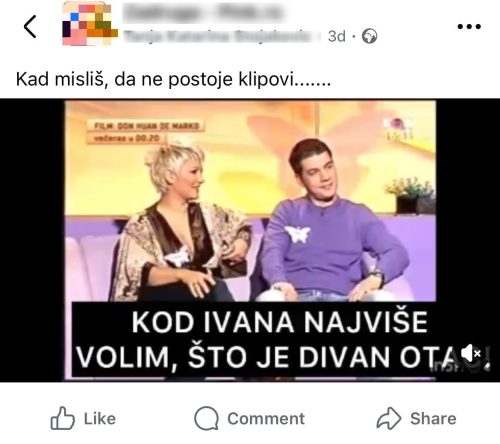Open the blurred page name at top
Image resolution: width=500 pixels, height=444 pixels.
(203, 13)
